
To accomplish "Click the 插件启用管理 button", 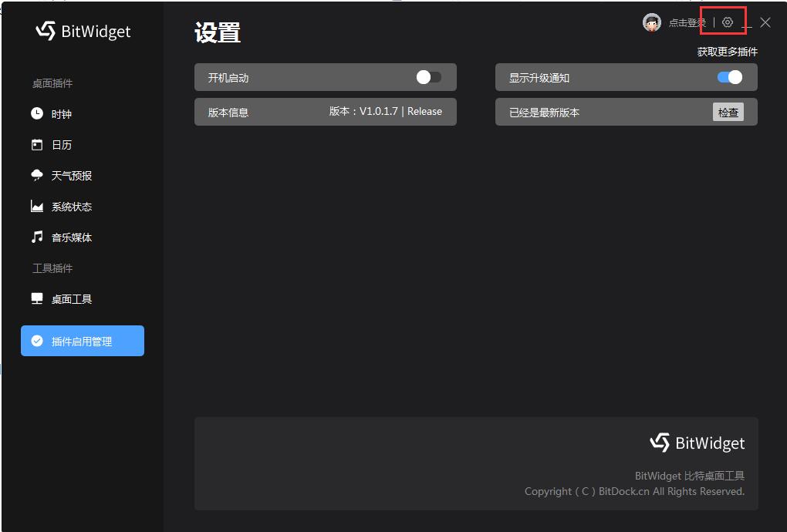I will point(83,341).
